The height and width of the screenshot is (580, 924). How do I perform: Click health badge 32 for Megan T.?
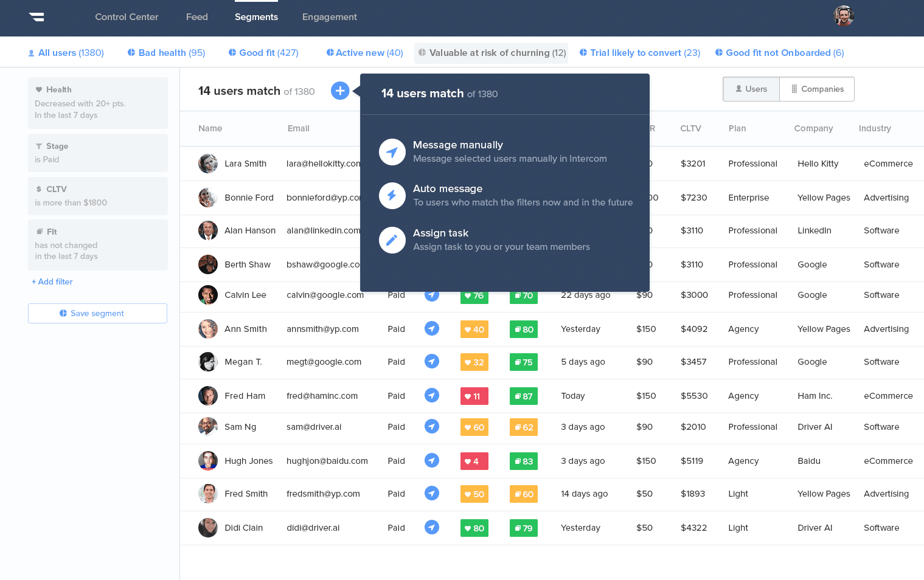click(x=474, y=362)
